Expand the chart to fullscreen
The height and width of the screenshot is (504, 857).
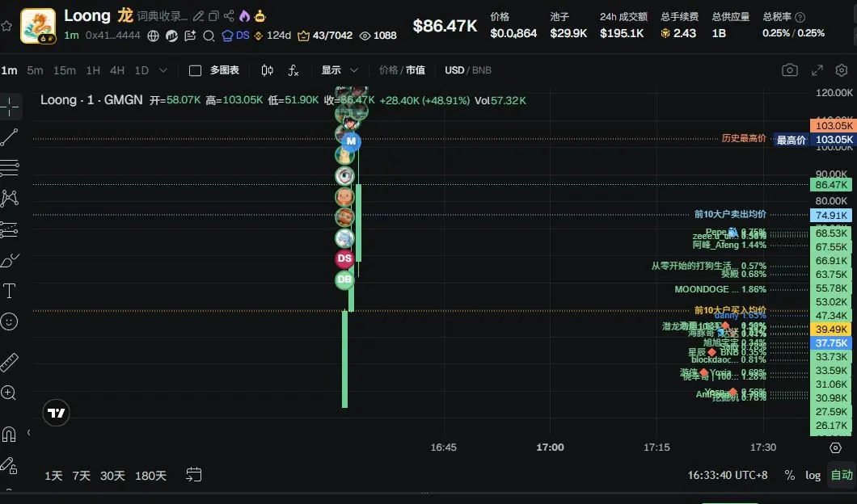(817, 70)
